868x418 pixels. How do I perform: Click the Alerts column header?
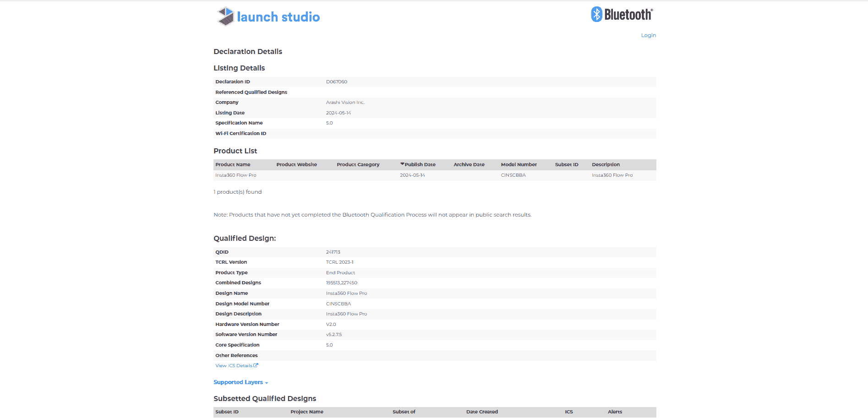(x=615, y=412)
